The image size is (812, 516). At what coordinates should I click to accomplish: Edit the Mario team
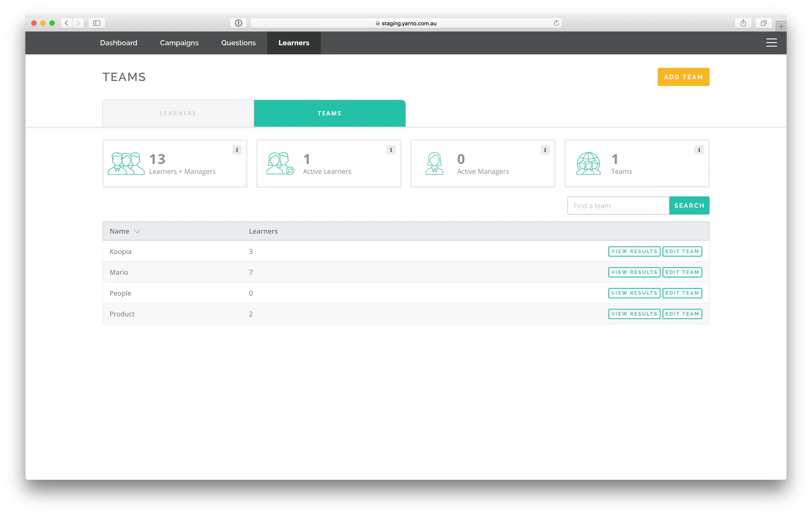(682, 272)
